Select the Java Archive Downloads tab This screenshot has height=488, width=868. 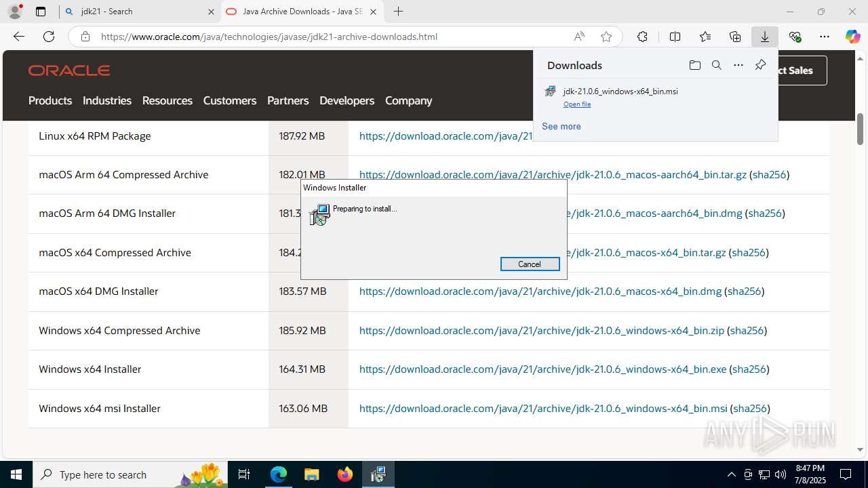click(x=302, y=12)
